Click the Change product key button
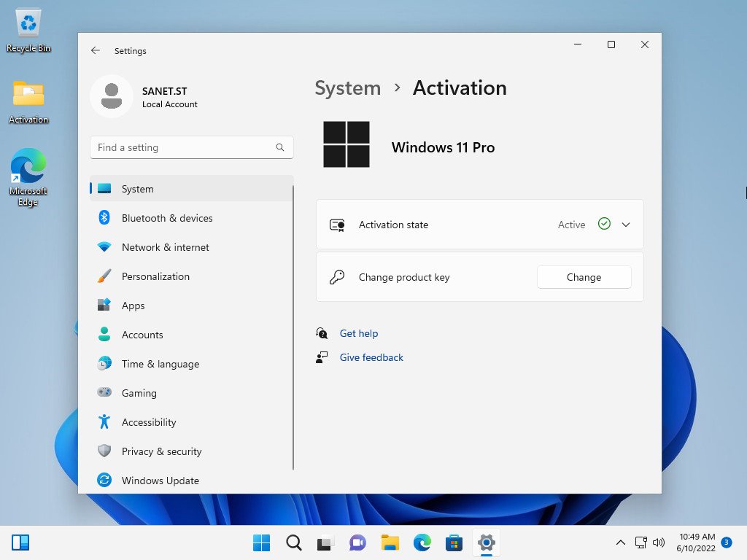Viewport: 747px width, 560px height. pyautogui.click(x=584, y=277)
